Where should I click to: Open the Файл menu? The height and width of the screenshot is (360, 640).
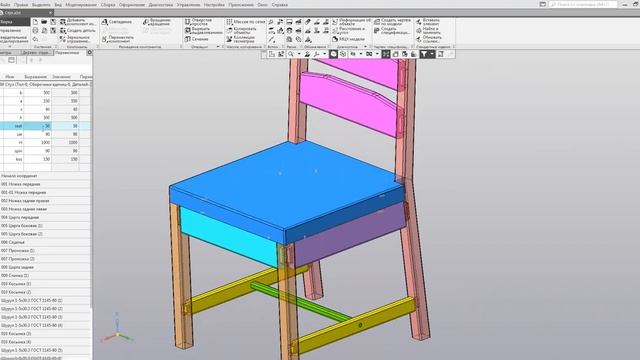coord(5,5)
